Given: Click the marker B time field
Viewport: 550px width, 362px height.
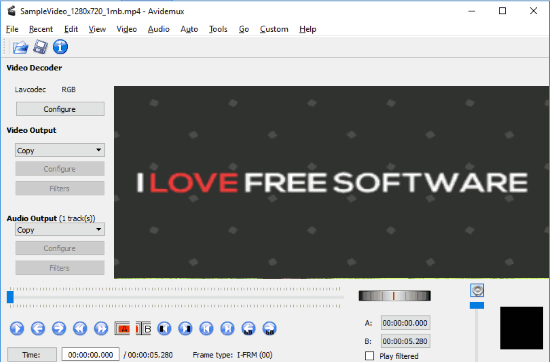Looking at the screenshot, I should [x=405, y=341].
